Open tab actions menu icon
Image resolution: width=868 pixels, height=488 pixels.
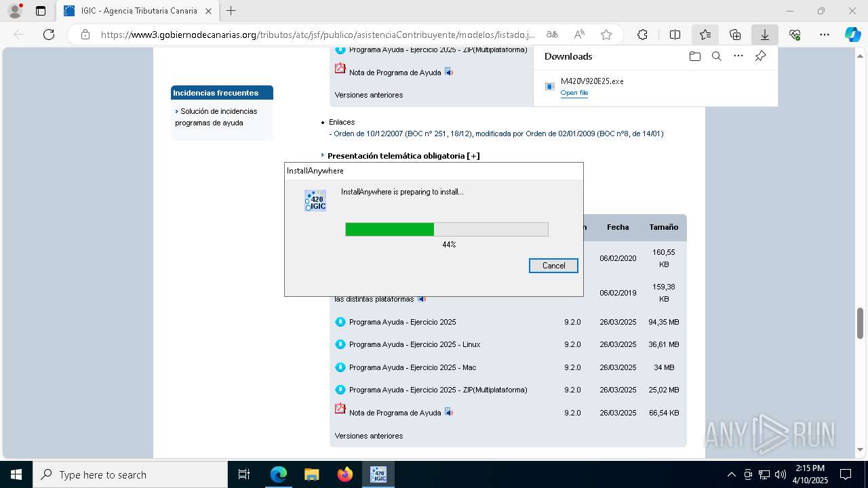coord(41,11)
